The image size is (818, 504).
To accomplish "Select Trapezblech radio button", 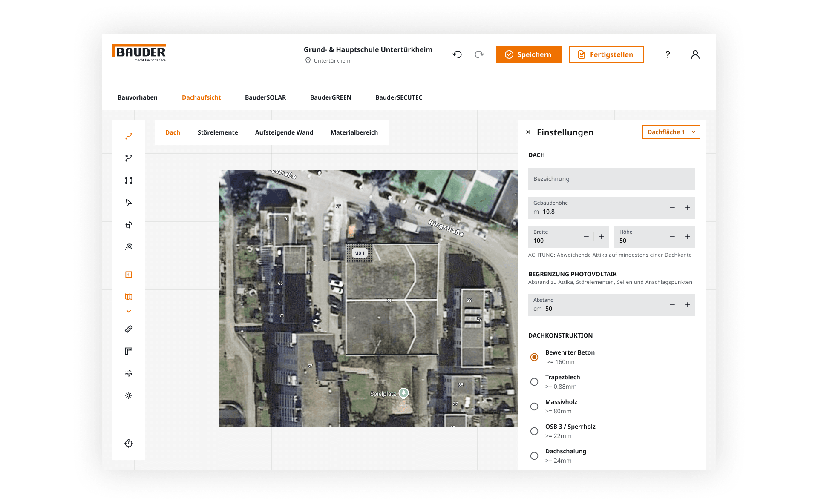I will click(534, 382).
